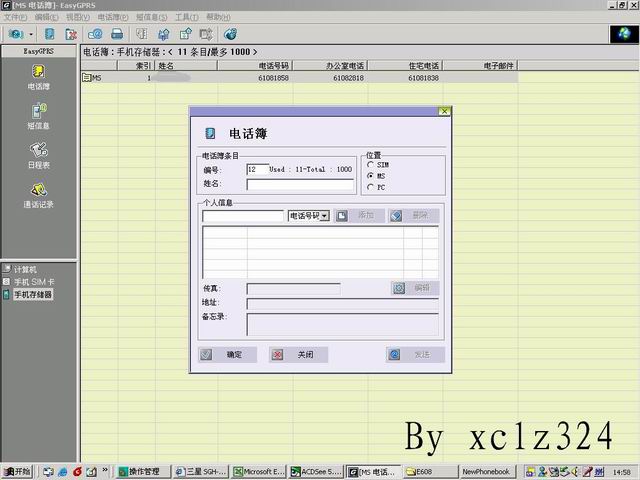Click the phone connection toolbar icon
This screenshot has width=640, height=480.
[16, 34]
